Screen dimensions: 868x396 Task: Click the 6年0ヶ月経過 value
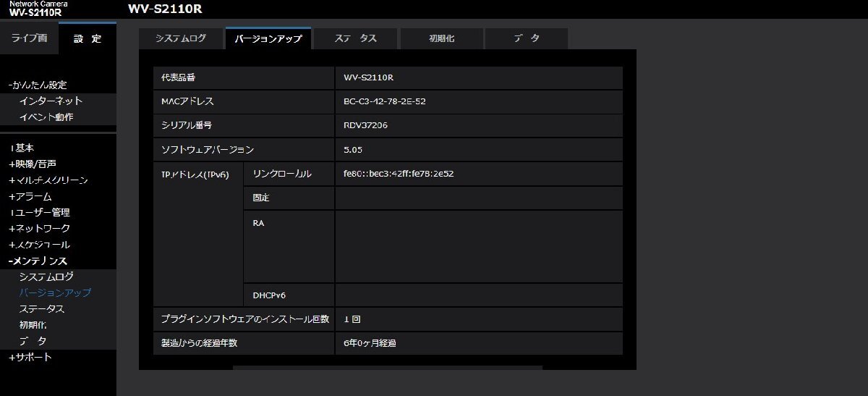coord(370,343)
